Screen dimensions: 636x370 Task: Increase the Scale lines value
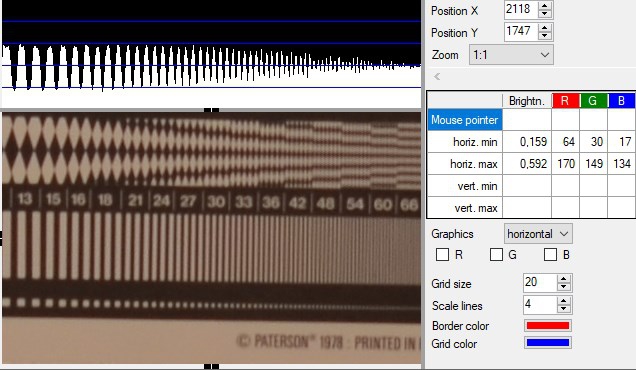coord(564,300)
